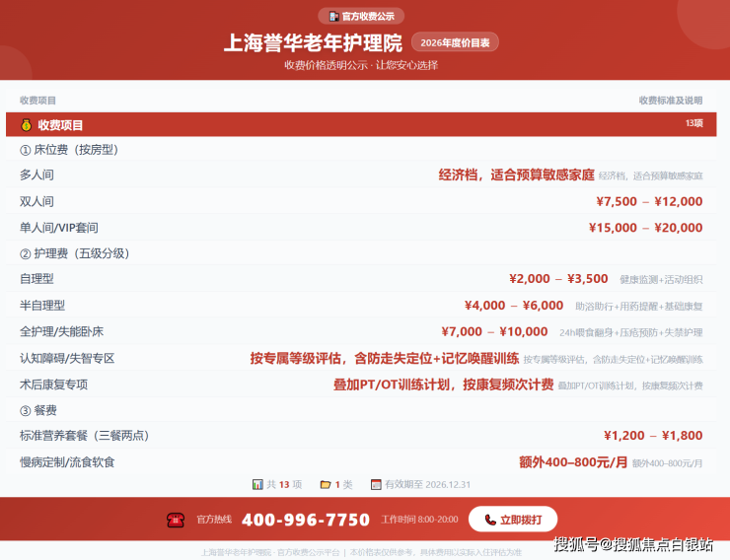Click the grey 收费项目 column header

pos(37,101)
